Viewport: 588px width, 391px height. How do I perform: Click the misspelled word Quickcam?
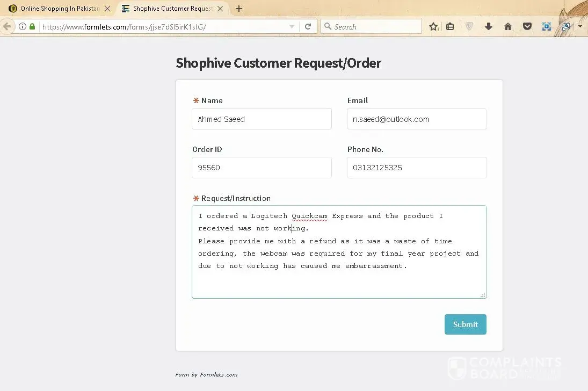pos(309,216)
